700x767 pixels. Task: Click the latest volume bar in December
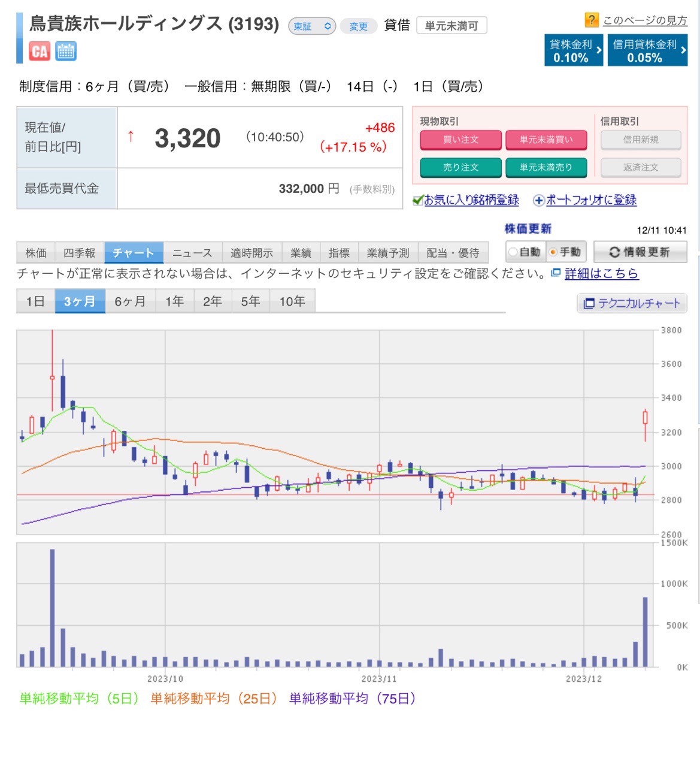click(646, 632)
